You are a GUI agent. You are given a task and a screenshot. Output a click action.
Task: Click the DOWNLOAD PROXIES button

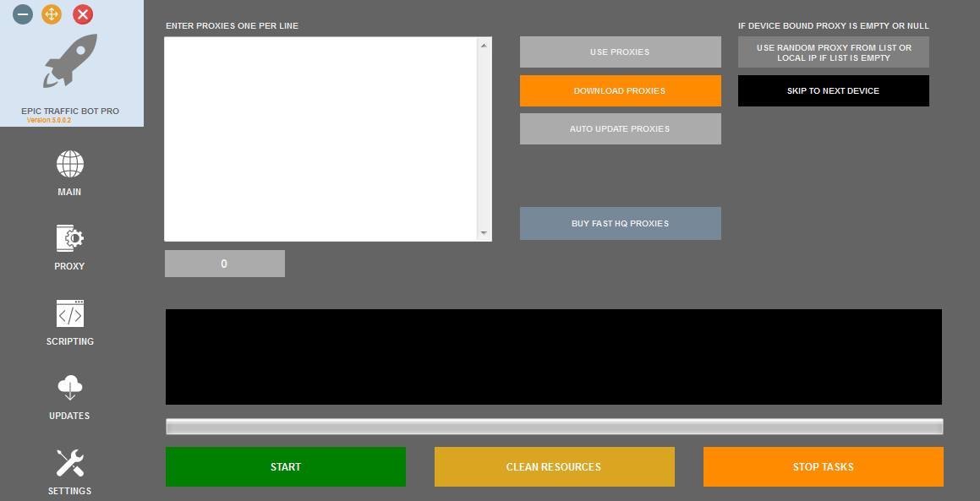coord(620,90)
